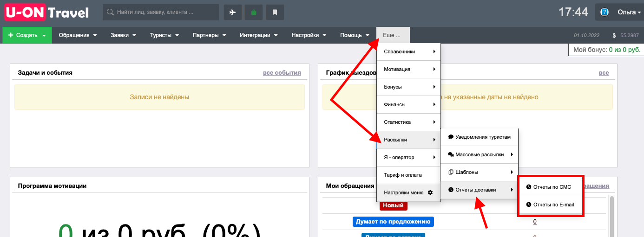The width and height of the screenshot is (644, 237).
Task: Click the Думает по предложению status badge
Action: tap(393, 221)
